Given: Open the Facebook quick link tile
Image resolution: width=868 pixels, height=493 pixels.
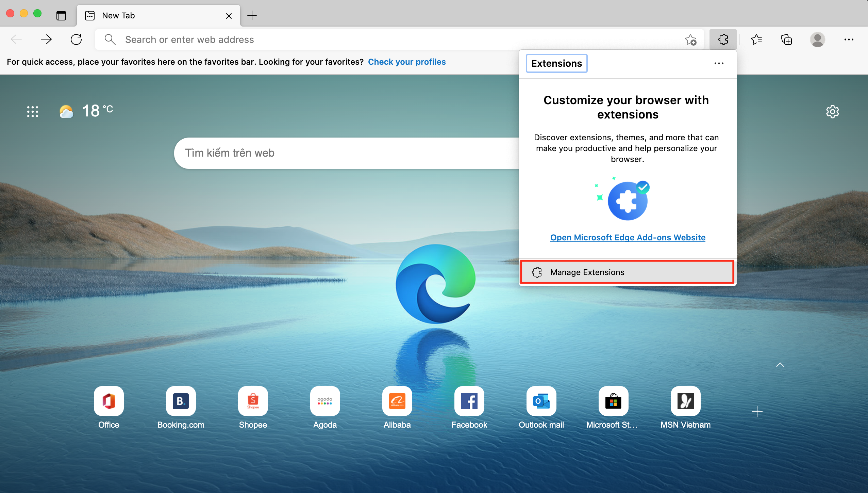Looking at the screenshot, I should pos(469,408).
